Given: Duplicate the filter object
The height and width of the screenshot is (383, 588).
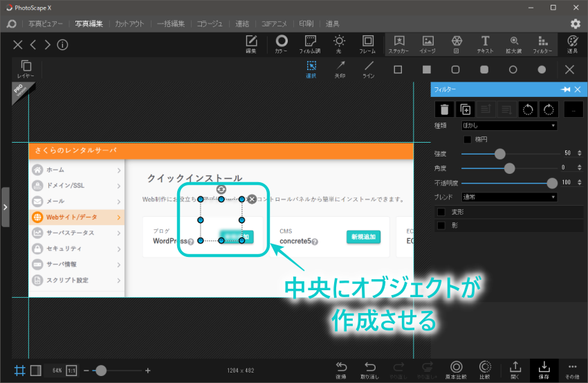Looking at the screenshot, I should click(x=466, y=109).
